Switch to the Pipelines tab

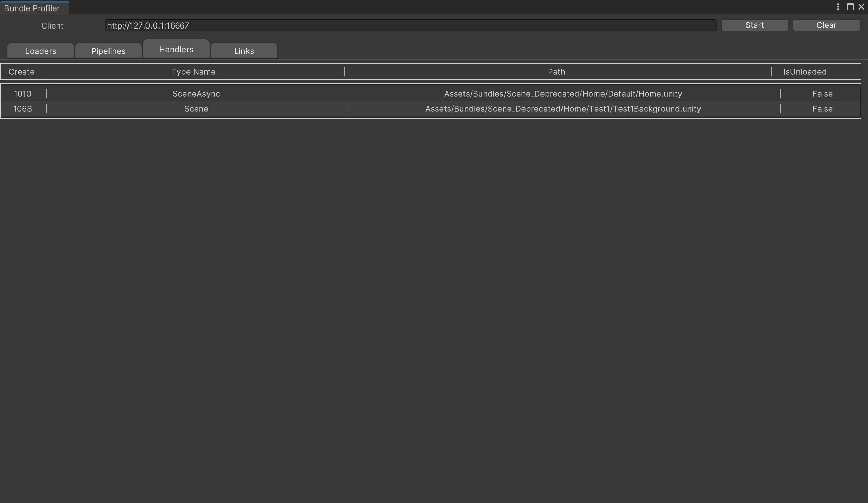[108, 51]
